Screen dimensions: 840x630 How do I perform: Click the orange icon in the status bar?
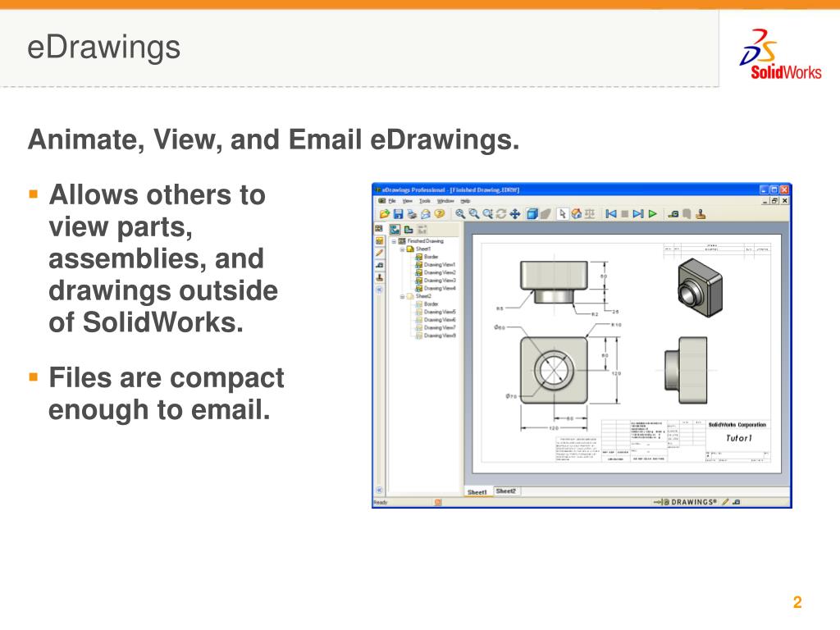pos(438,503)
